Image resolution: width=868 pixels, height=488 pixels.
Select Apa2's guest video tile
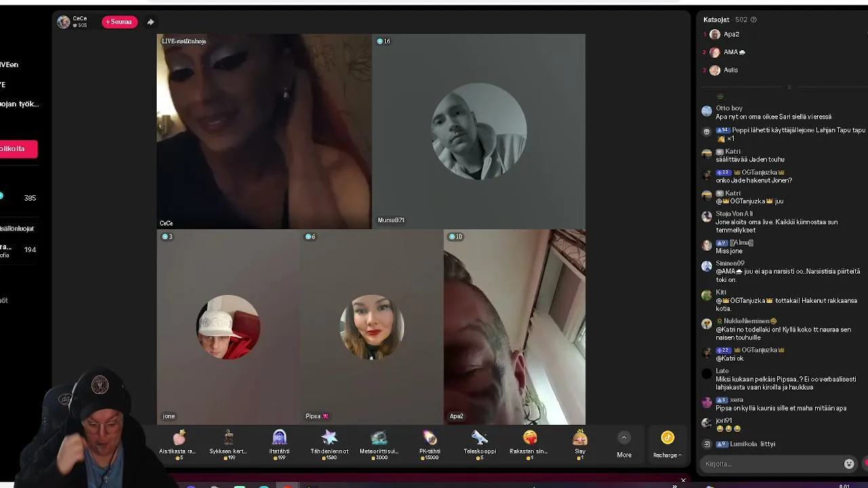(x=515, y=327)
